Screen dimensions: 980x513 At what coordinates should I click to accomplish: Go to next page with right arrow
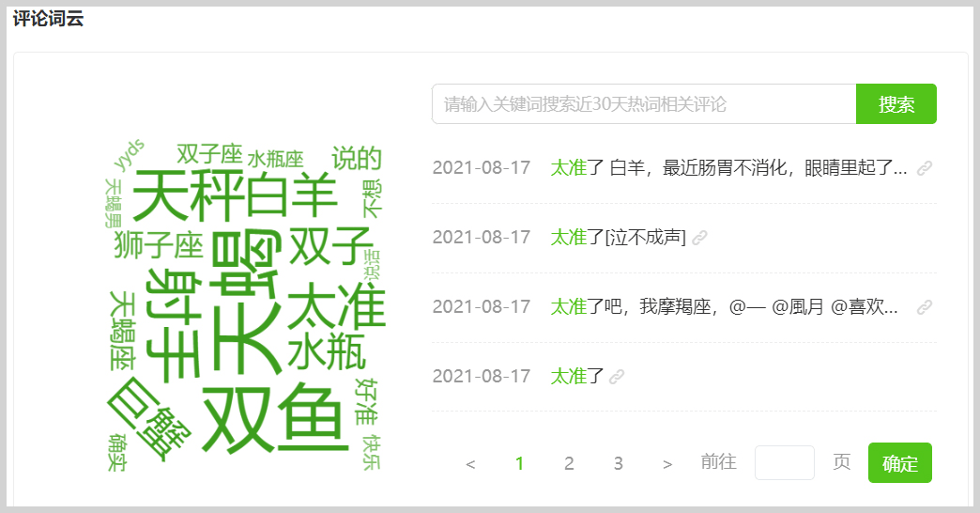(667, 463)
